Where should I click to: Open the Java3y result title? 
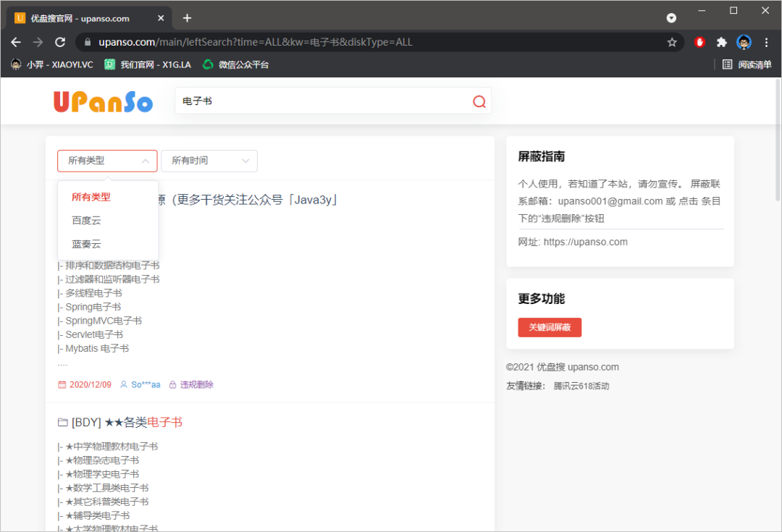click(x=249, y=200)
